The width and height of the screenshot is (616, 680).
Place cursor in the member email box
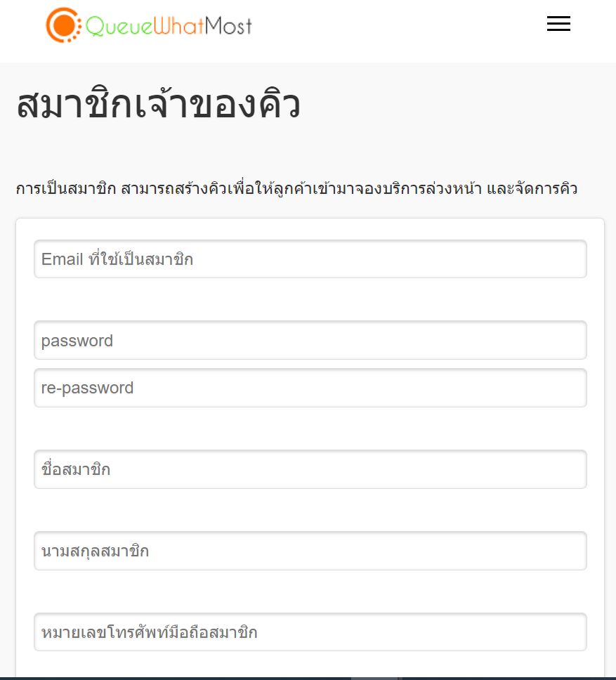tap(310, 259)
